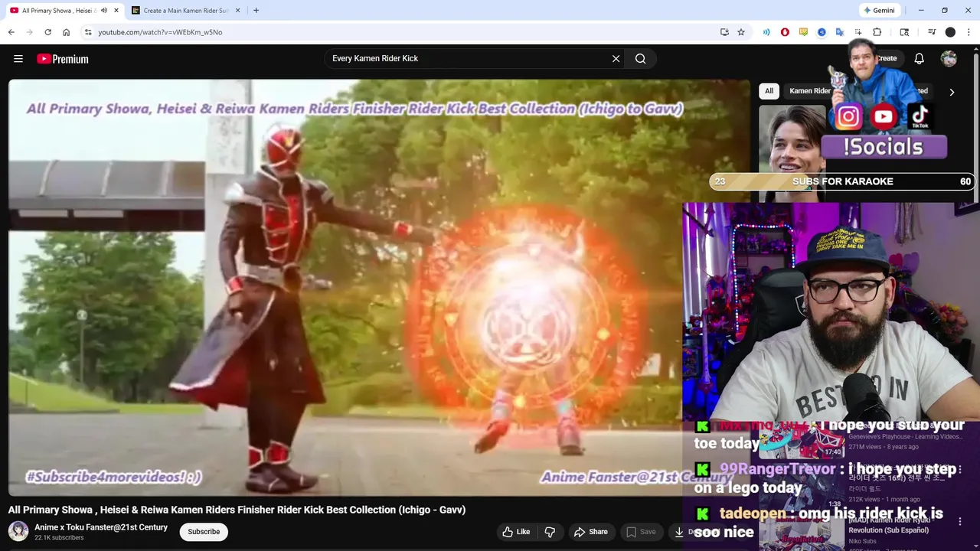Open the channel avatar image
The width and height of the screenshot is (980, 551).
pyautogui.click(x=18, y=531)
